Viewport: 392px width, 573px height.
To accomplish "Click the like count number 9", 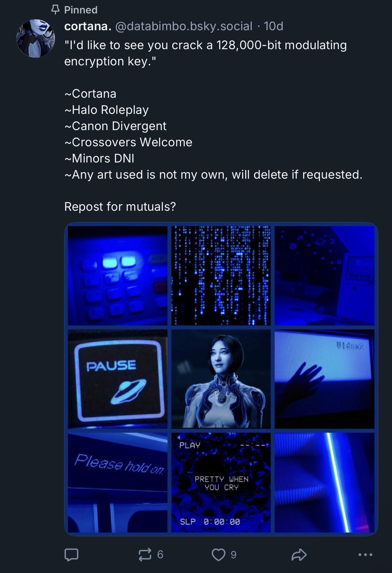I will click(234, 555).
